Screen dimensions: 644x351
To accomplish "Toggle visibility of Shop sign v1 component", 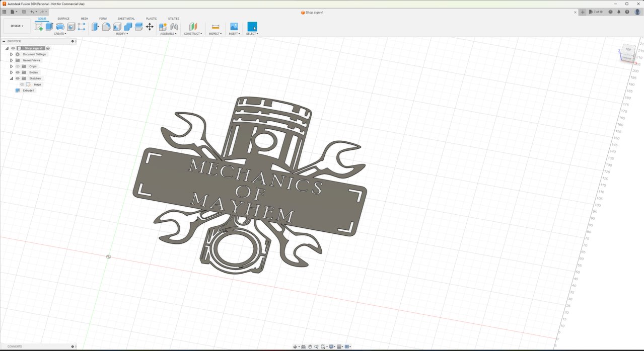I will coord(13,48).
